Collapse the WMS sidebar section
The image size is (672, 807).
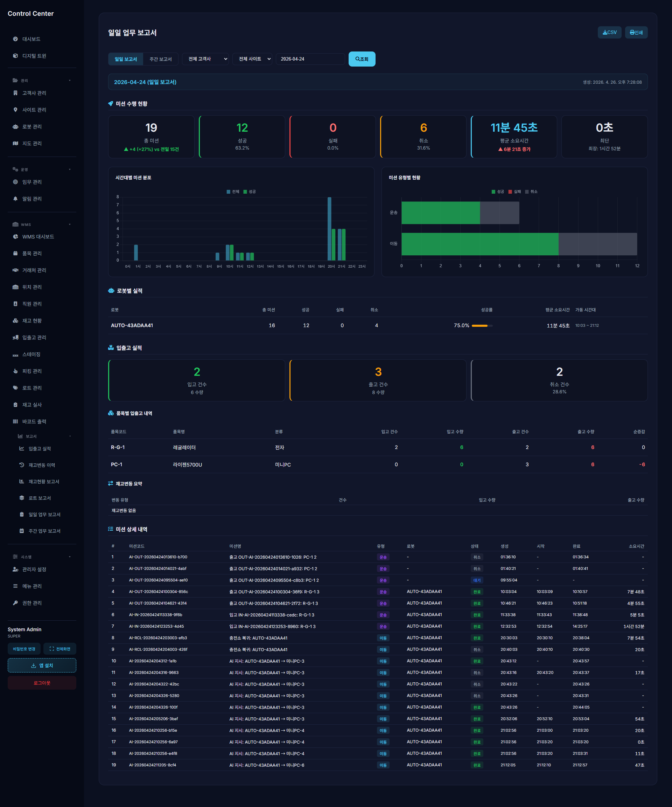click(x=70, y=225)
